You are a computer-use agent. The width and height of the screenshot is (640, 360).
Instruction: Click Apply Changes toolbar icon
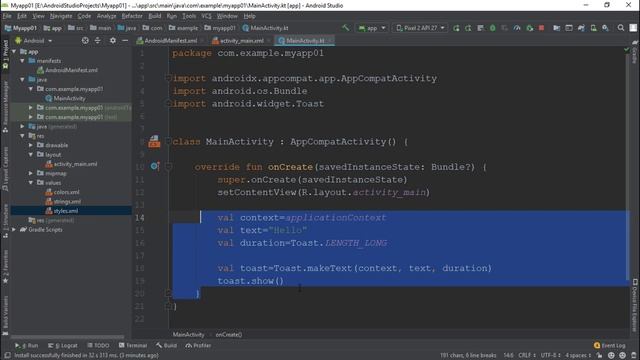click(x=468, y=28)
